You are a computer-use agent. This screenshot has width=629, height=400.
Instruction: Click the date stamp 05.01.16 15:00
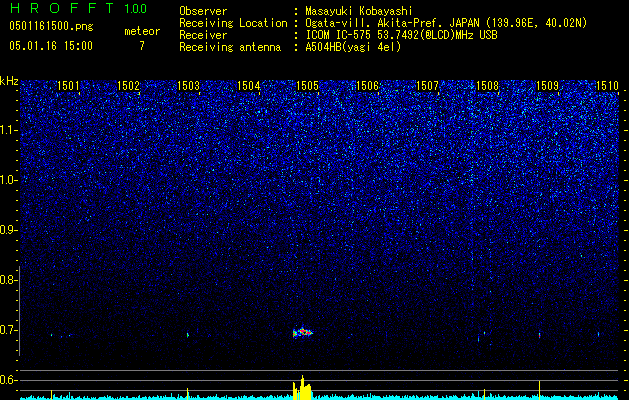[x=51, y=46]
